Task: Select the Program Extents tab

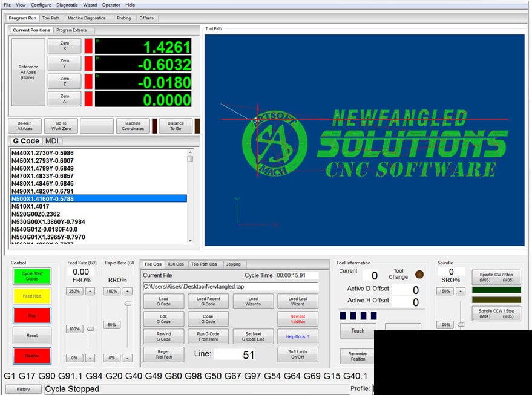Action: (71, 30)
